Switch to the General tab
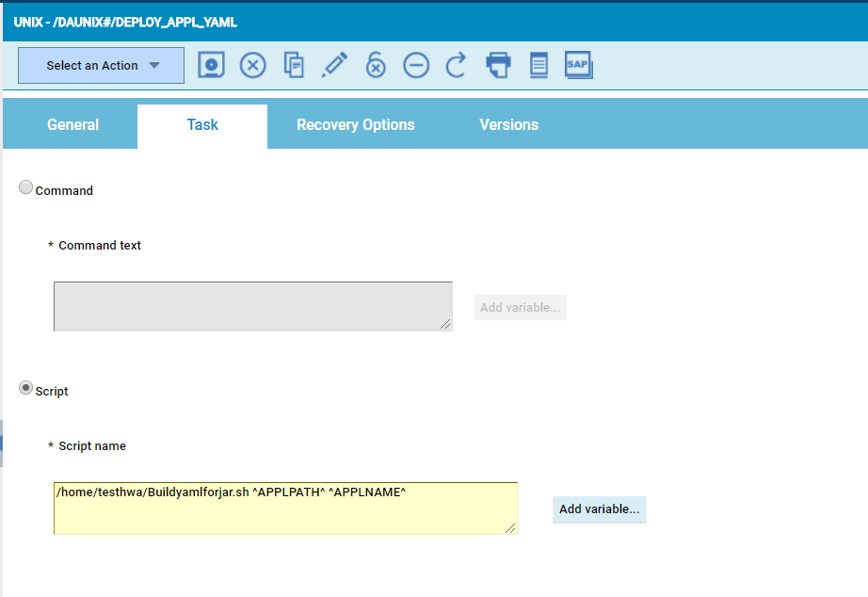Screen dimensions: 868x597 tap(72, 125)
